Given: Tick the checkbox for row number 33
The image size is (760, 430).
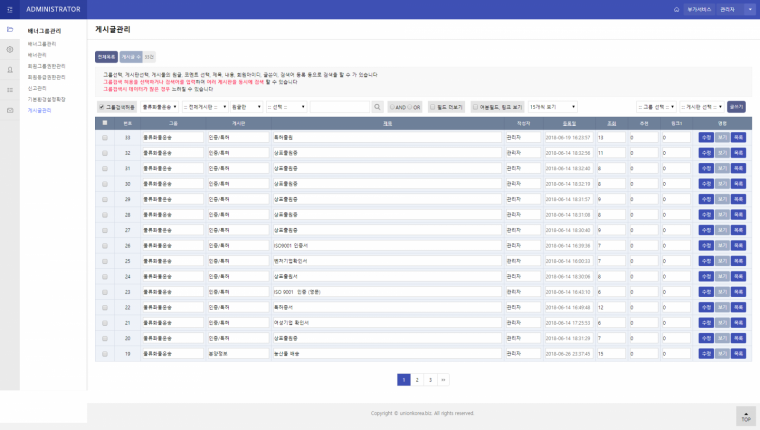Looking at the screenshot, I should [x=104, y=138].
